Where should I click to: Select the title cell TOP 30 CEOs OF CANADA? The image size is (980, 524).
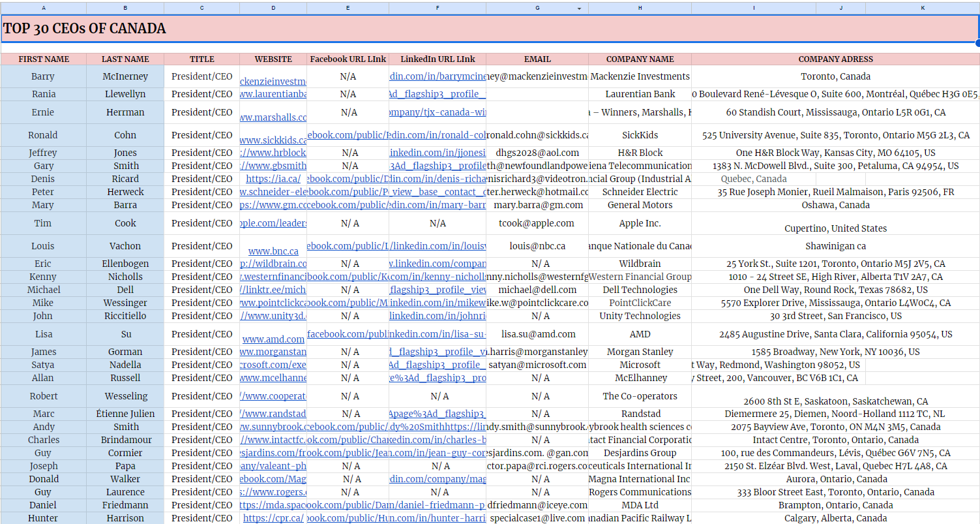pos(490,29)
